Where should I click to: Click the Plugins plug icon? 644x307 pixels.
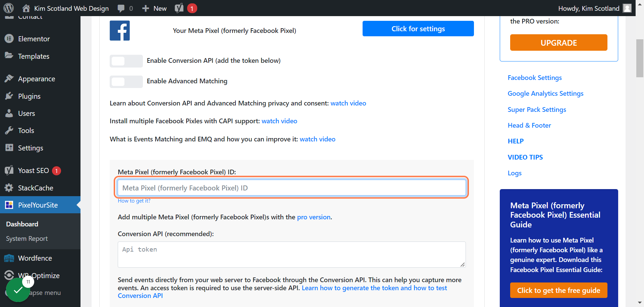tap(9, 96)
